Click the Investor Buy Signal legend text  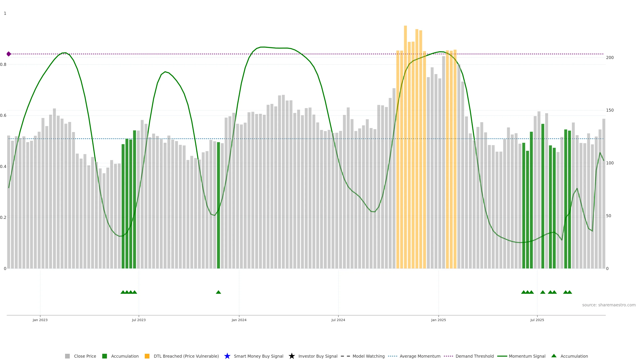[x=318, y=356]
